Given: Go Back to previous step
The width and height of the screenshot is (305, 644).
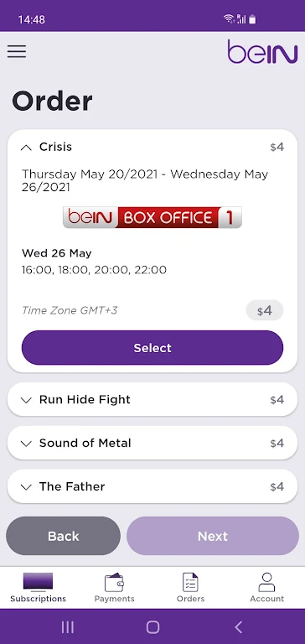Looking at the screenshot, I should (63, 536).
